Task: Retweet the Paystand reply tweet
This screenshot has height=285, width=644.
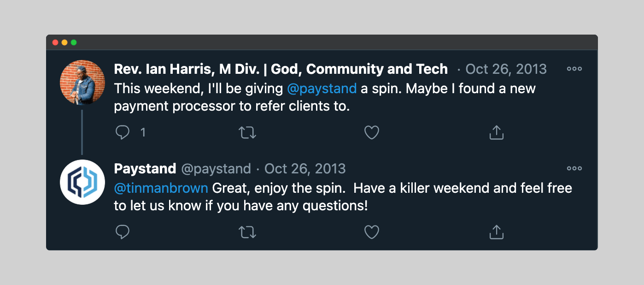Action: coord(247,232)
